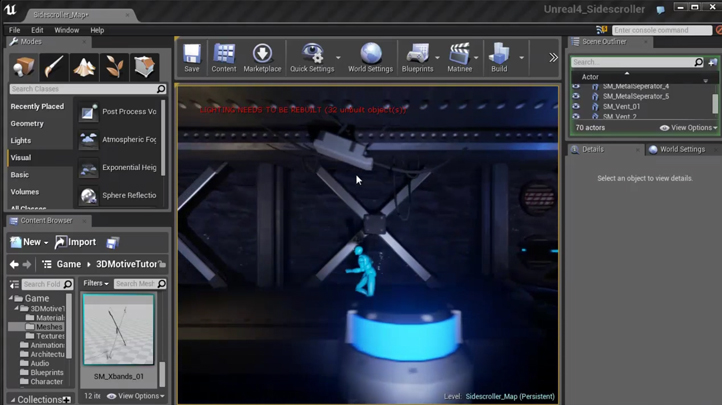Screen dimensions: 722x405
Task: Pick the Sphere Reflection Capture item
Action: coord(118,195)
